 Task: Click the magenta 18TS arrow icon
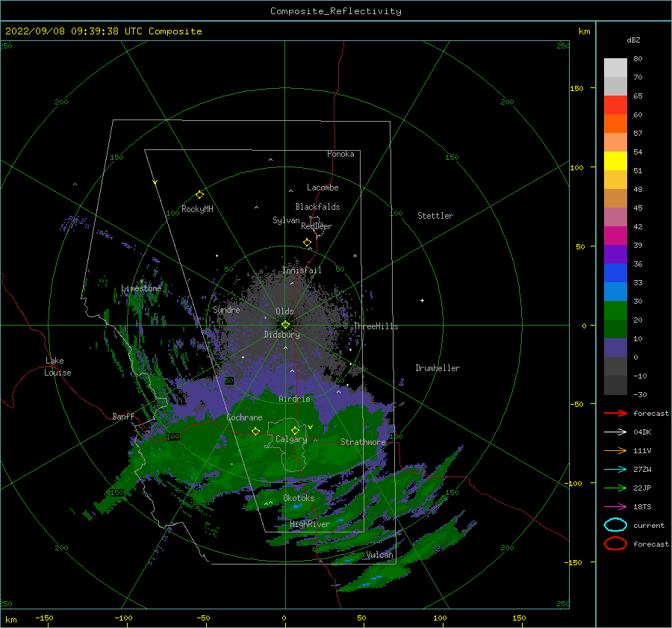coord(615,507)
